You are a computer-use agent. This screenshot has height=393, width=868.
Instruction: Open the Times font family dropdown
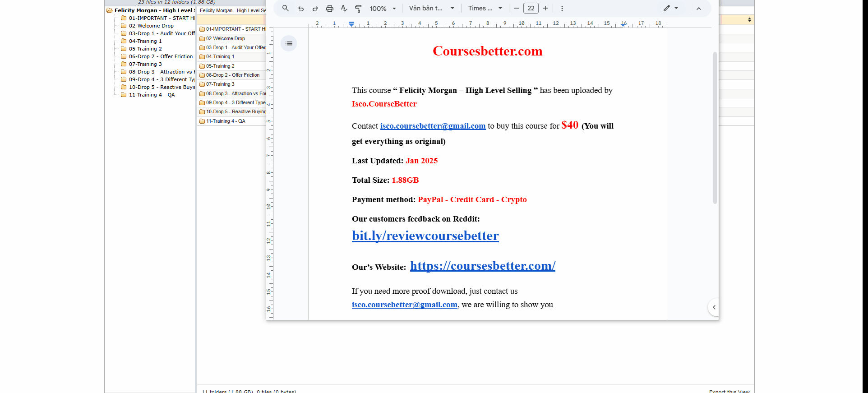click(x=485, y=9)
